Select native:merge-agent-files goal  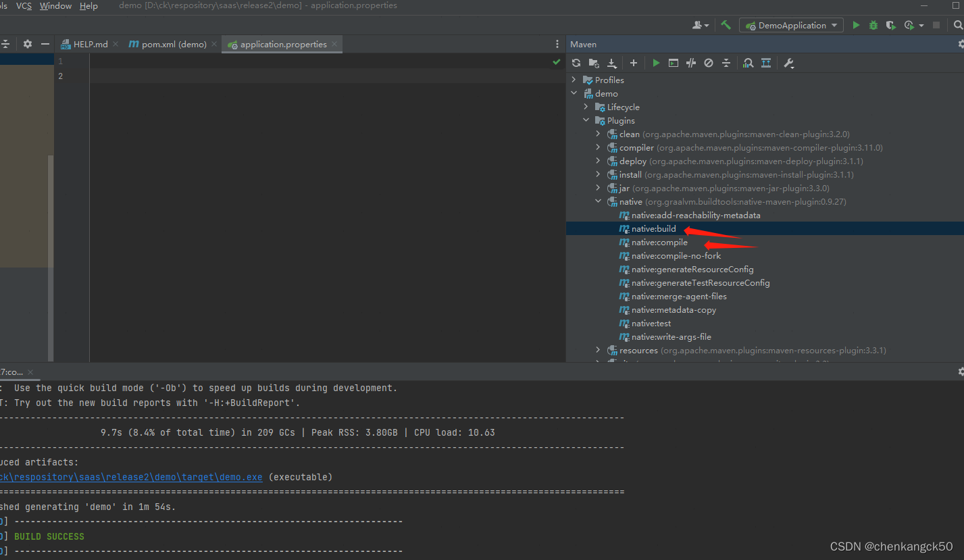(679, 296)
